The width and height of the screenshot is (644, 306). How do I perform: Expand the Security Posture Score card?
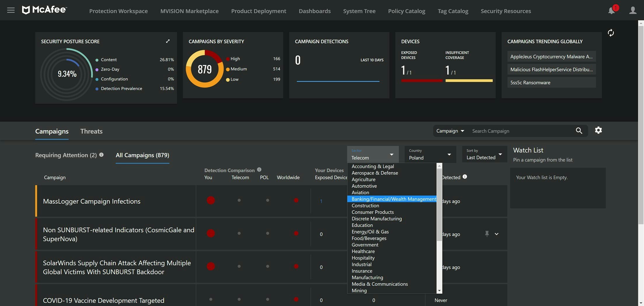[x=168, y=41]
